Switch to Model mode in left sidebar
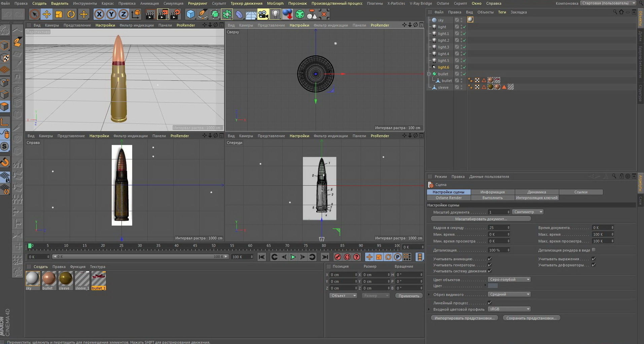 coord(5,45)
